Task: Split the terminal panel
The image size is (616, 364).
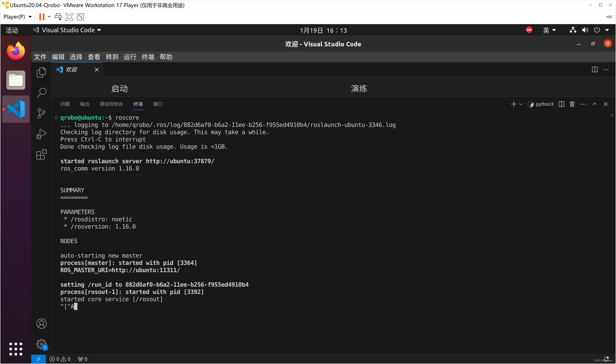Action: (561, 104)
